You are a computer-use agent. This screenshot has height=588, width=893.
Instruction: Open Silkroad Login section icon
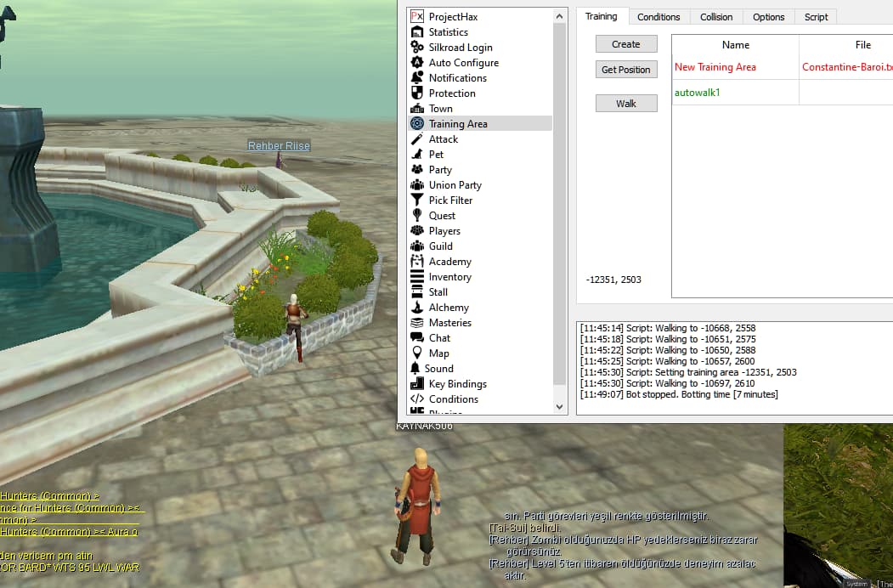(x=417, y=48)
